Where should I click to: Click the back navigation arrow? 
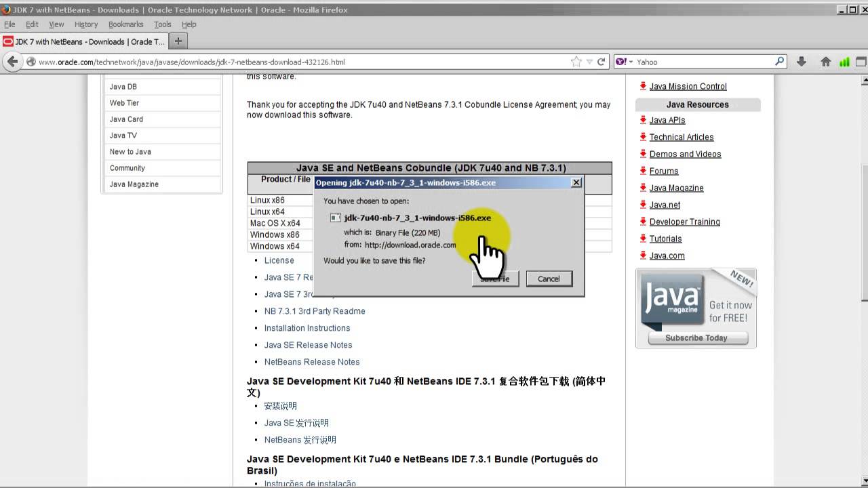(12, 62)
